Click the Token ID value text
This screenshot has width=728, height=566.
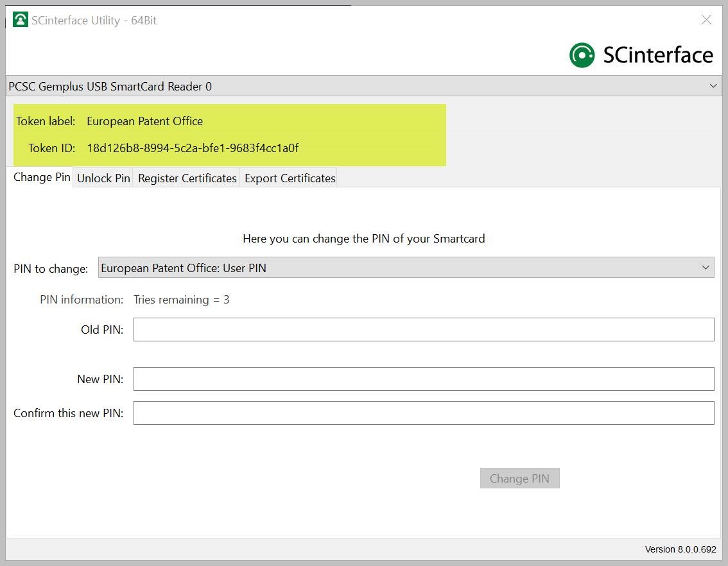pos(193,148)
